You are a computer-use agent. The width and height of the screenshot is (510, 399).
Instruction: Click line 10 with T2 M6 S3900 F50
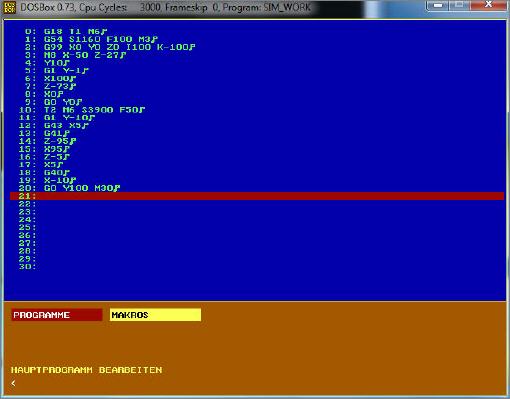point(82,110)
